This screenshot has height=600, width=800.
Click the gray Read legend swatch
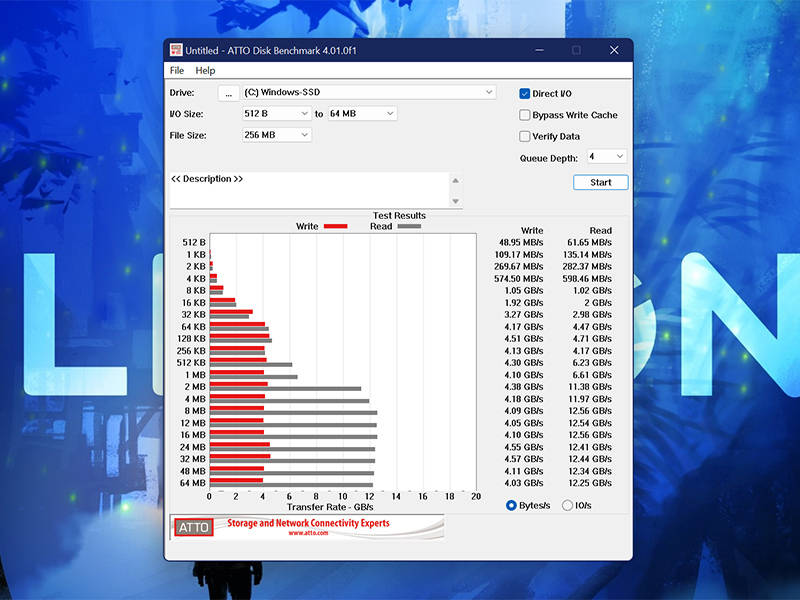point(409,227)
